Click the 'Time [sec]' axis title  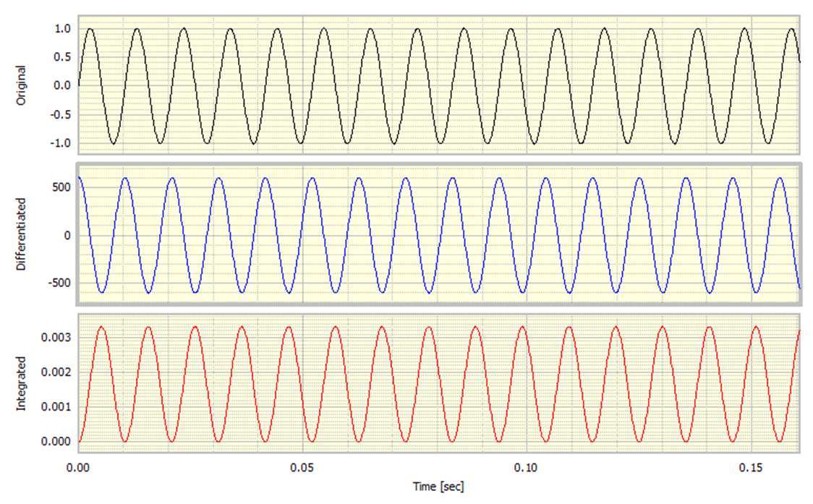[x=438, y=486]
